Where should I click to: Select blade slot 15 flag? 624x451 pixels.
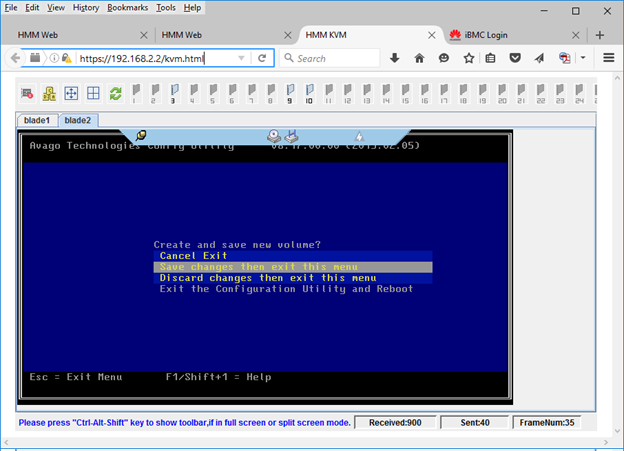405,94
